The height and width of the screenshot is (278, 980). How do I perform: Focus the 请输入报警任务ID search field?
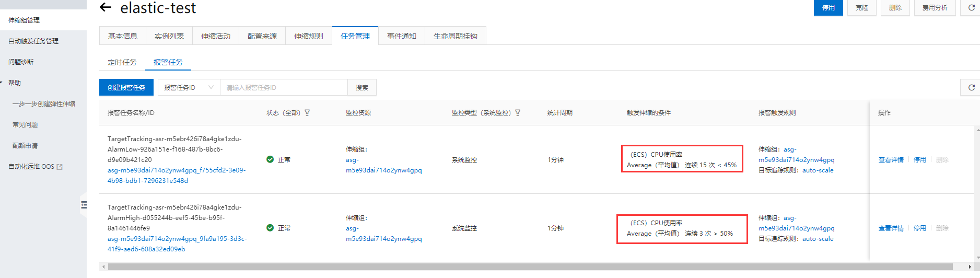[283, 87]
